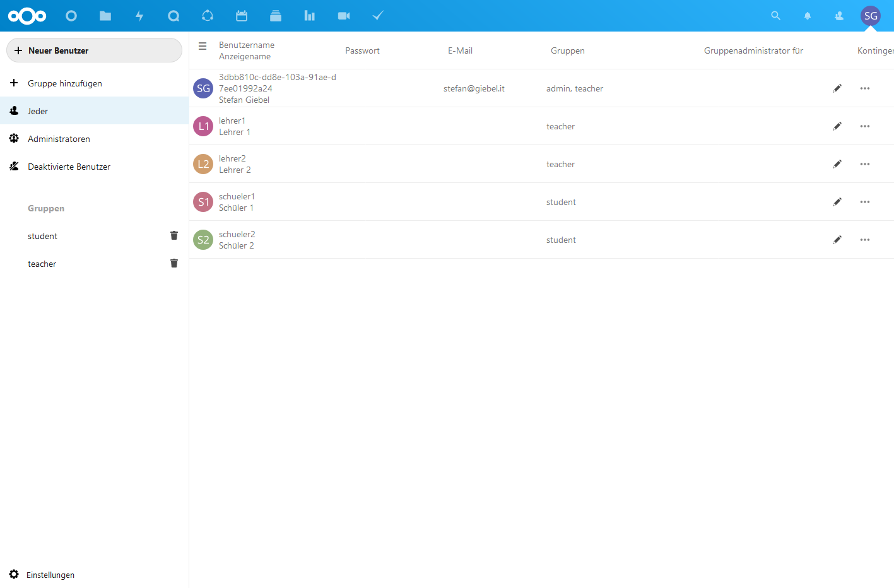894x588 pixels.
Task: Open the Calendar app icon
Action: 242,16
